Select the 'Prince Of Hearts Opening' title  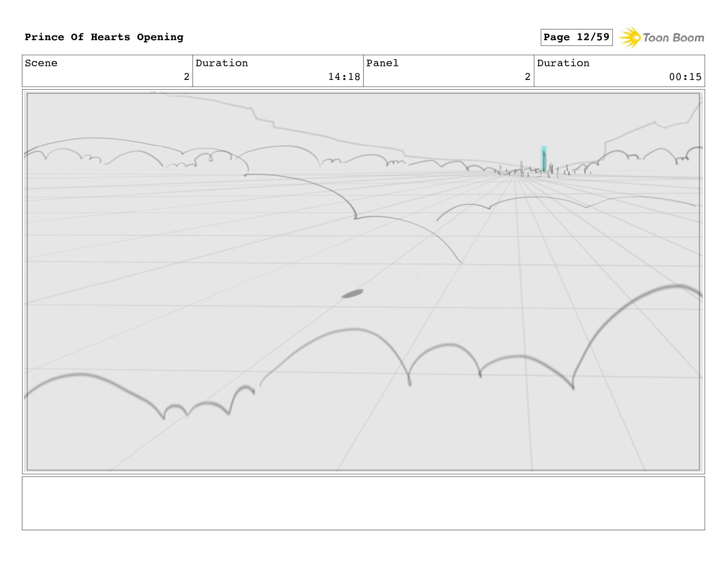104,37
